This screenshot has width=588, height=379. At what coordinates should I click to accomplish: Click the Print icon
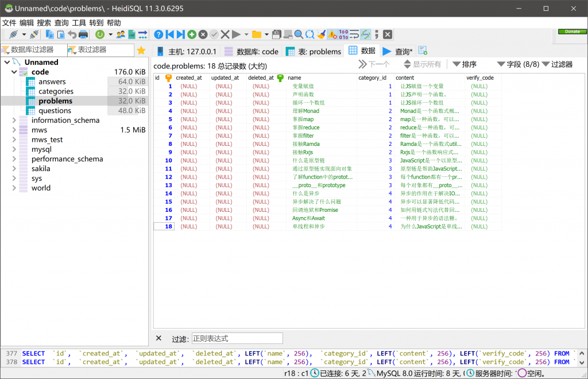(x=83, y=34)
